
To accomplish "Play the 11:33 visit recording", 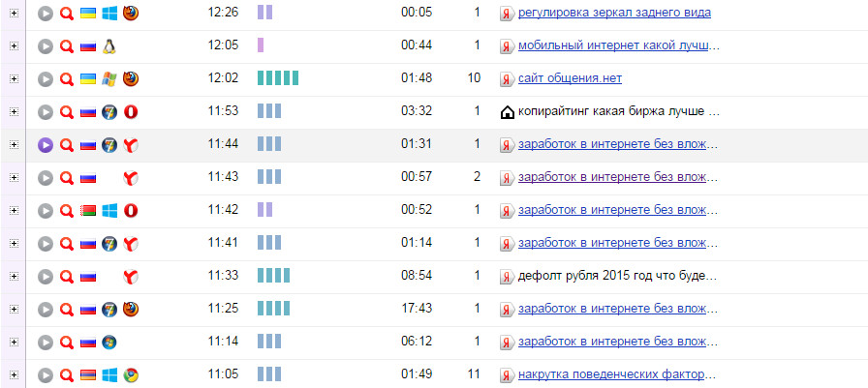I will [46, 277].
